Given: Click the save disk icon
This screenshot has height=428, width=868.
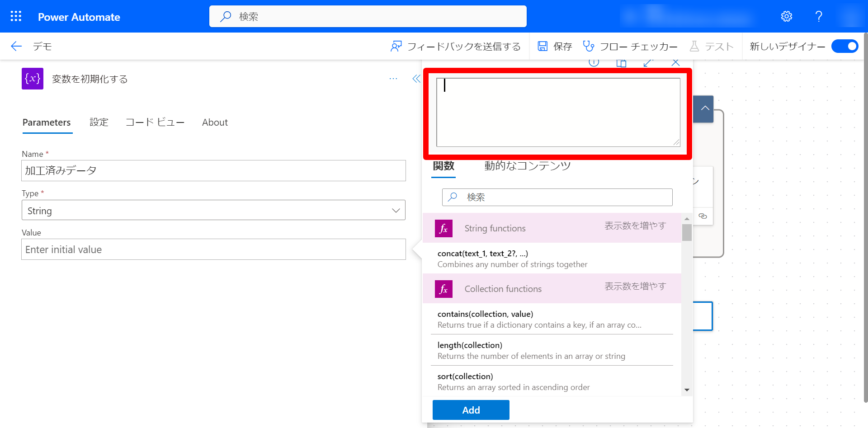Looking at the screenshot, I should click(542, 46).
